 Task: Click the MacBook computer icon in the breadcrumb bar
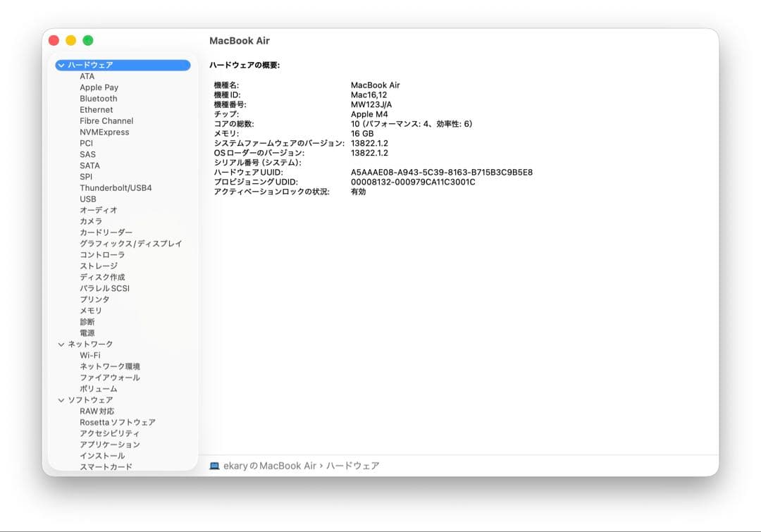pos(213,465)
